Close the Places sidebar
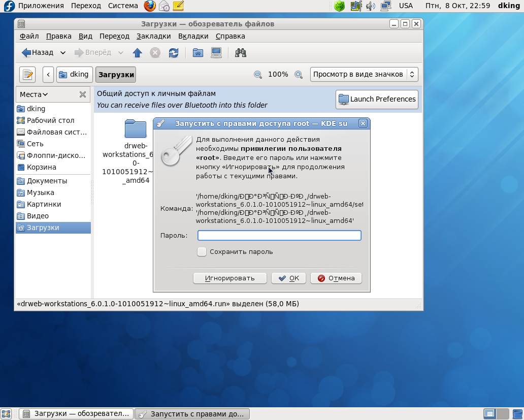Image resolution: width=524 pixels, height=420 pixels. [83, 94]
